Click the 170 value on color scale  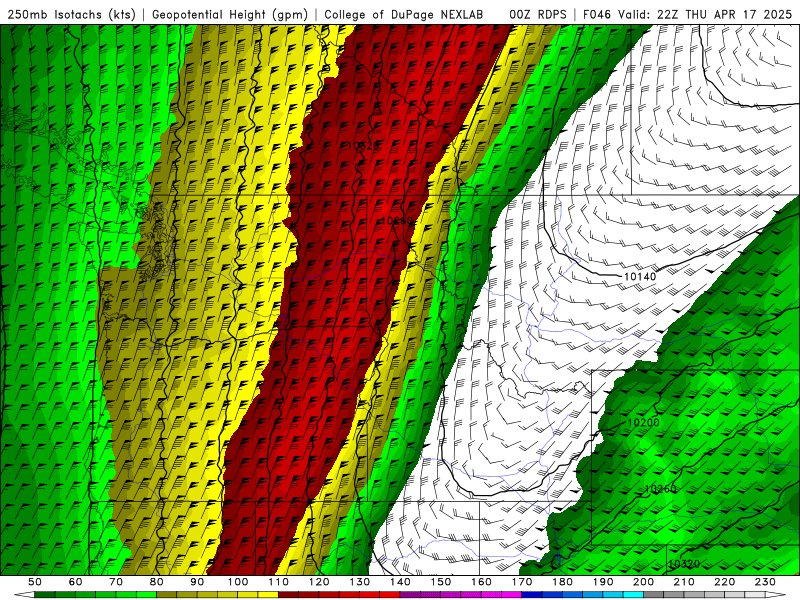pyautogui.click(x=522, y=582)
